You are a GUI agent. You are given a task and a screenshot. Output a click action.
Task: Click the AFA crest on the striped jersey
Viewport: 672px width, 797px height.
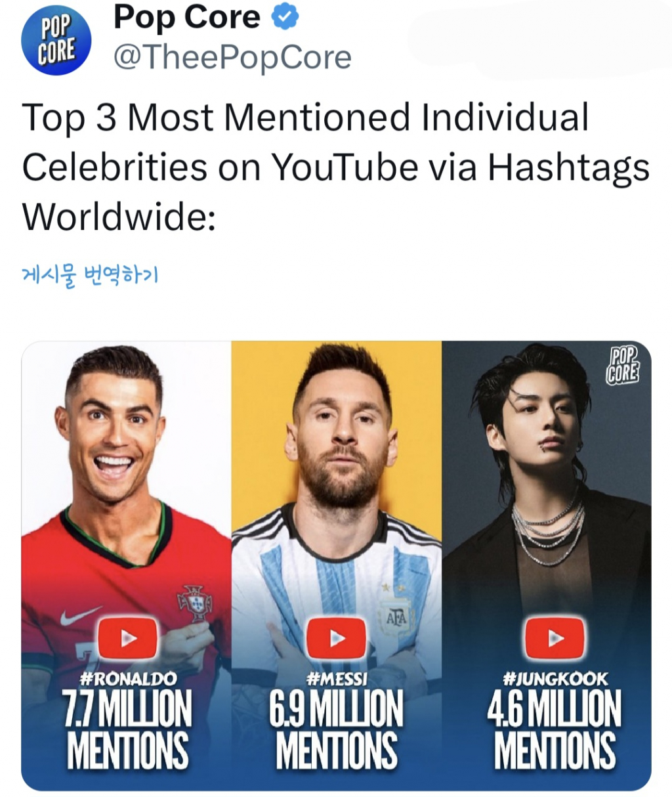click(396, 618)
